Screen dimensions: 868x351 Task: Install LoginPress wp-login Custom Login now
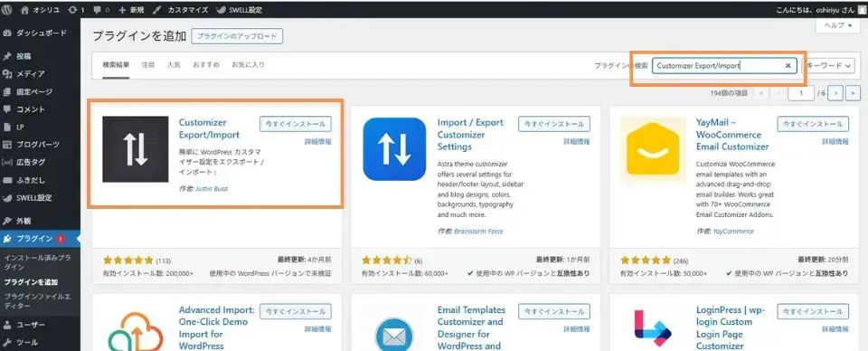coord(813,311)
